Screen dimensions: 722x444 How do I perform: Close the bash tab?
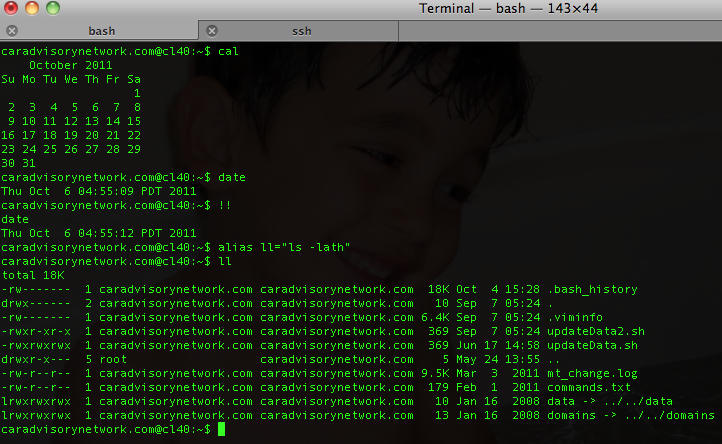(x=14, y=31)
